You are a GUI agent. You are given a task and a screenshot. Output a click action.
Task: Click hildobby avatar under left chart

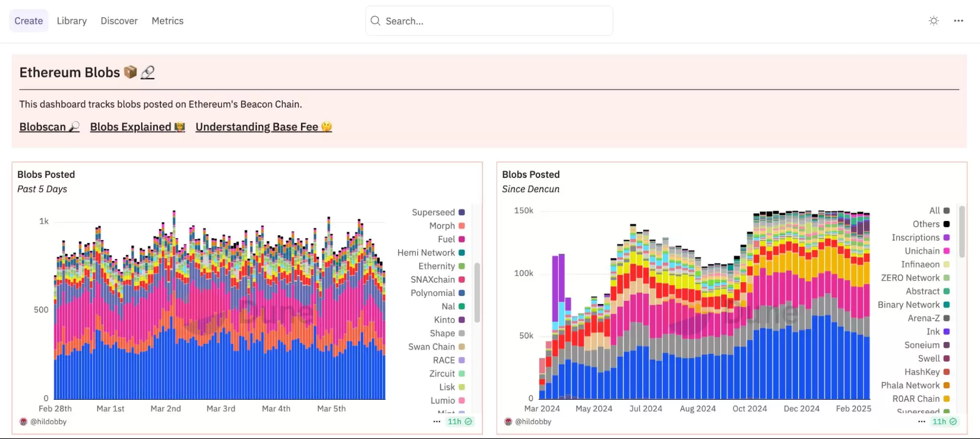pos(23,421)
